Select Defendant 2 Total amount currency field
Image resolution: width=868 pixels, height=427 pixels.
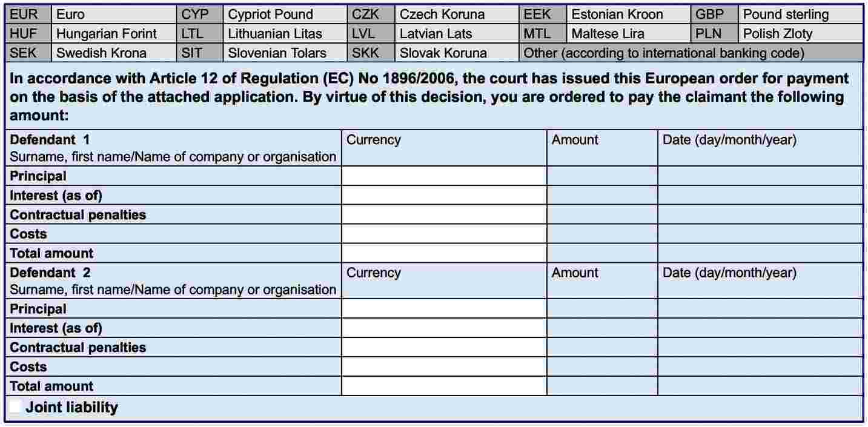444,386
